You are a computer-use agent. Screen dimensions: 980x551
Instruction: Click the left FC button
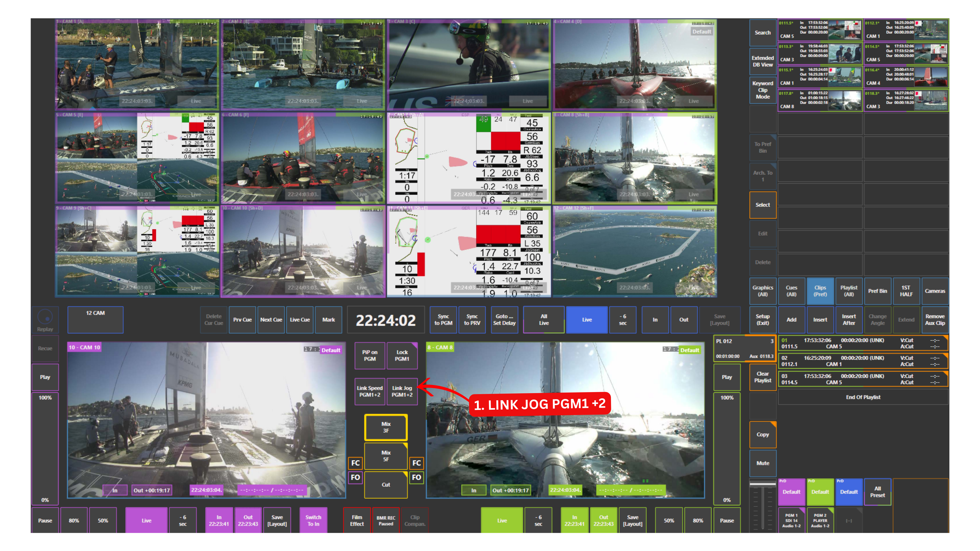(x=355, y=463)
